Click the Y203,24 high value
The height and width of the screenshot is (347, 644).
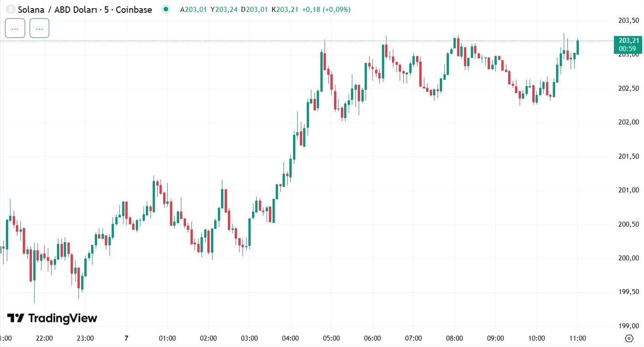pos(224,10)
